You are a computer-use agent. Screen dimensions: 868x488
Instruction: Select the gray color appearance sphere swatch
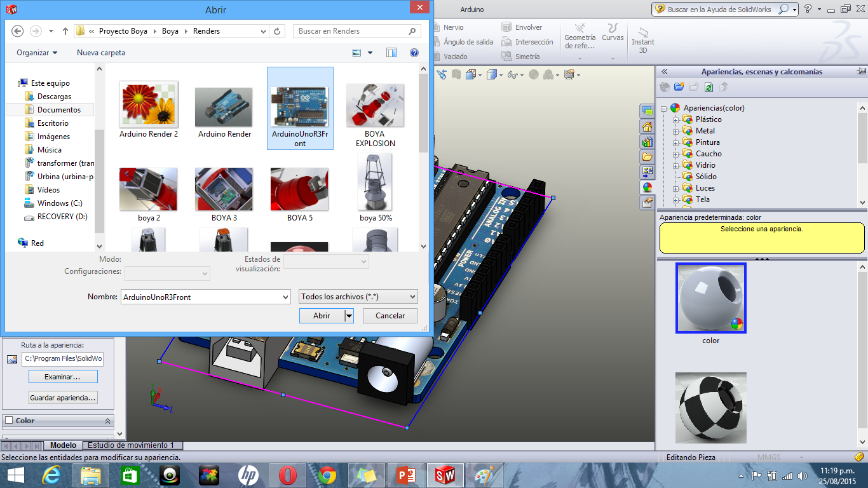tap(711, 298)
